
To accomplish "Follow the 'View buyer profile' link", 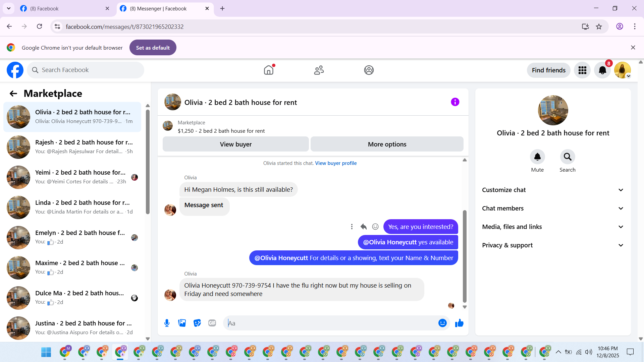I will tap(336, 163).
